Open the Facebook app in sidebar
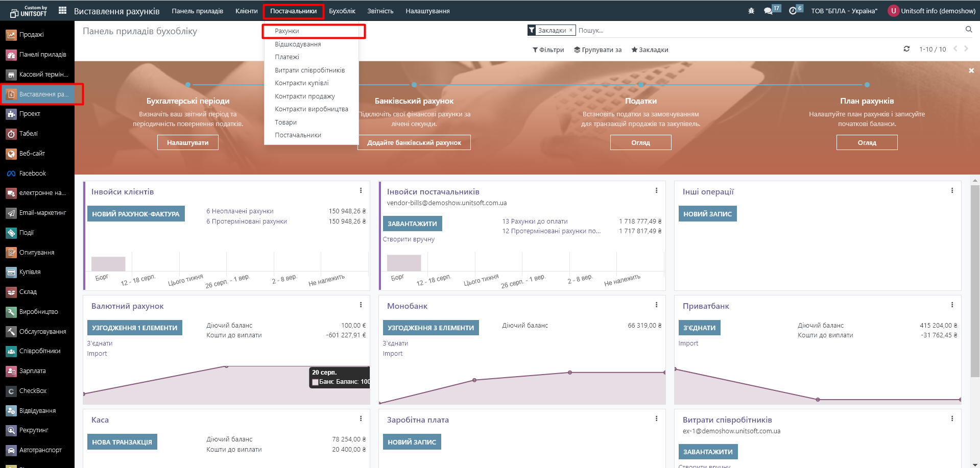The image size is (980, 468). click(32, 174)
